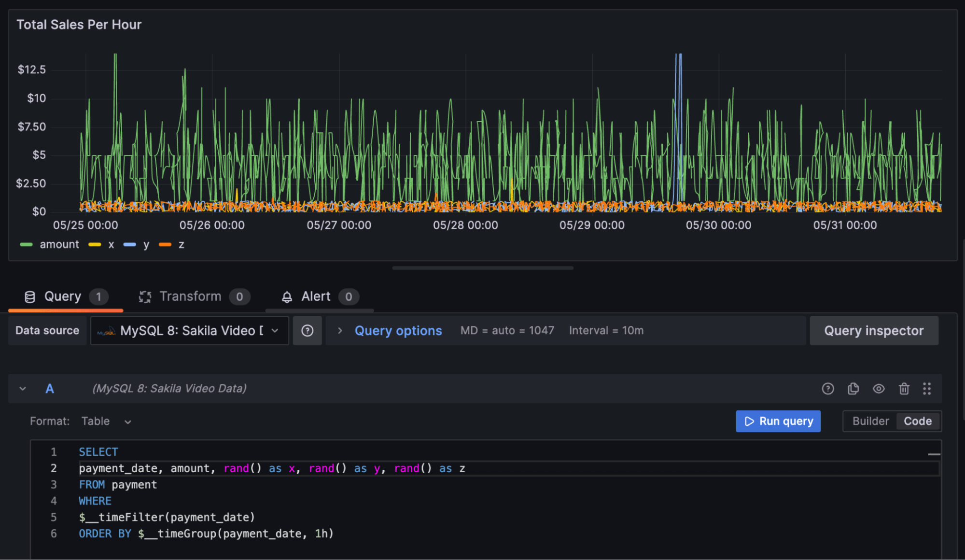The width and height of the screenshot is (965, 560).
Task: Duplicate query A with copy icon
Action: pyautogui.click(x=853, y=389)
